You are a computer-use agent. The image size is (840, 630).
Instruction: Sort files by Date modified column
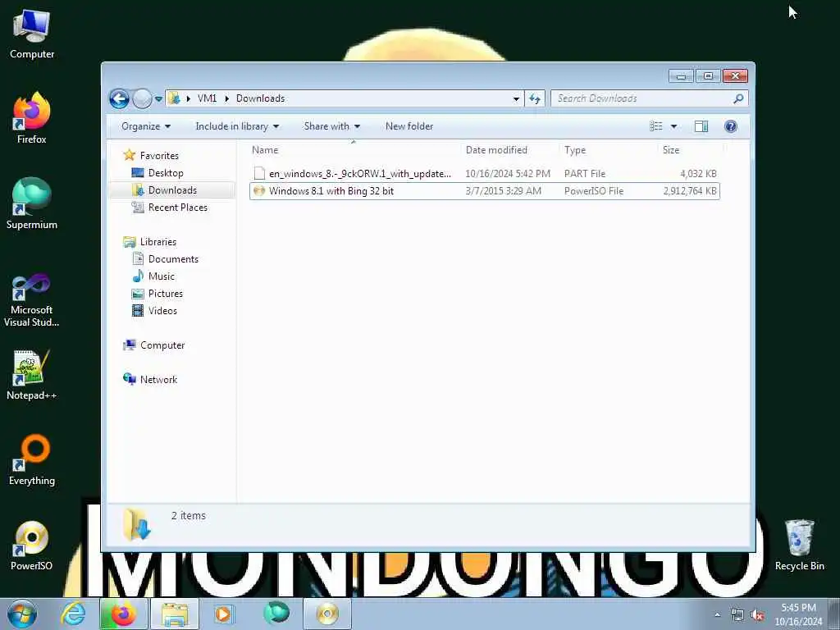tap(509, 150)
